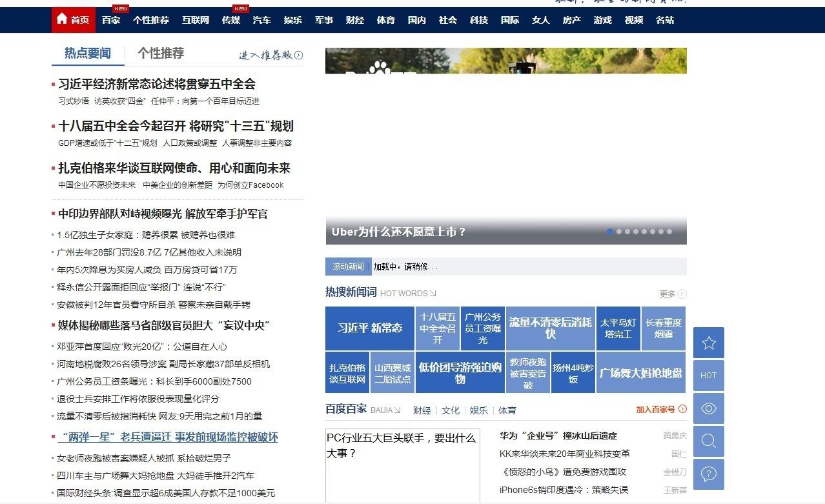Click the arrow circle next to 更多

coord(682,294)
